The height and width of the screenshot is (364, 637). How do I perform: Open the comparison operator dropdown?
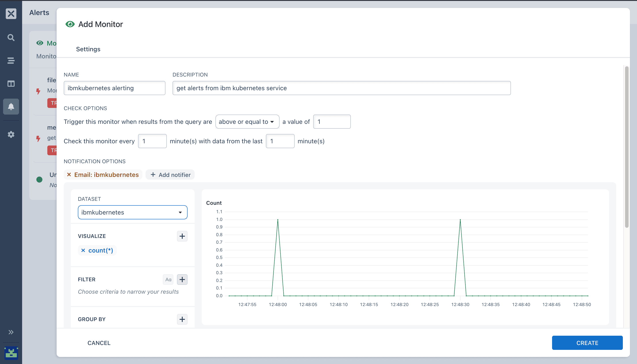click(x=247, y=121)
